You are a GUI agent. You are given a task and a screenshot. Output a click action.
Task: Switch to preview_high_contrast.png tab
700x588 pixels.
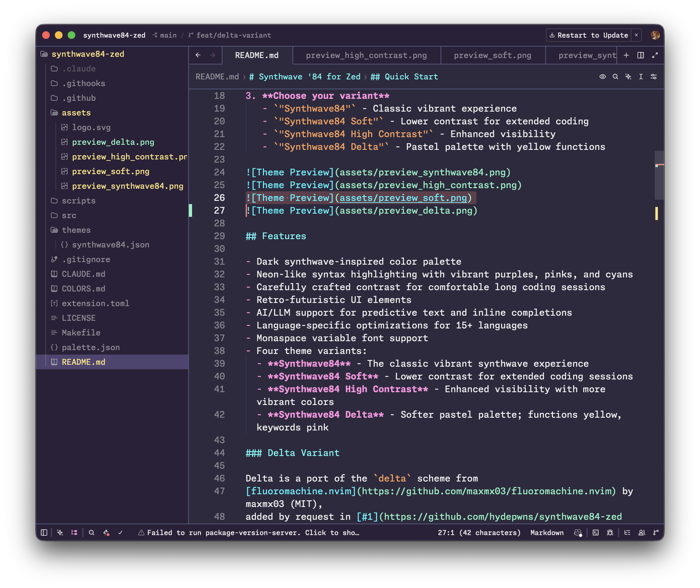point(366,55)
